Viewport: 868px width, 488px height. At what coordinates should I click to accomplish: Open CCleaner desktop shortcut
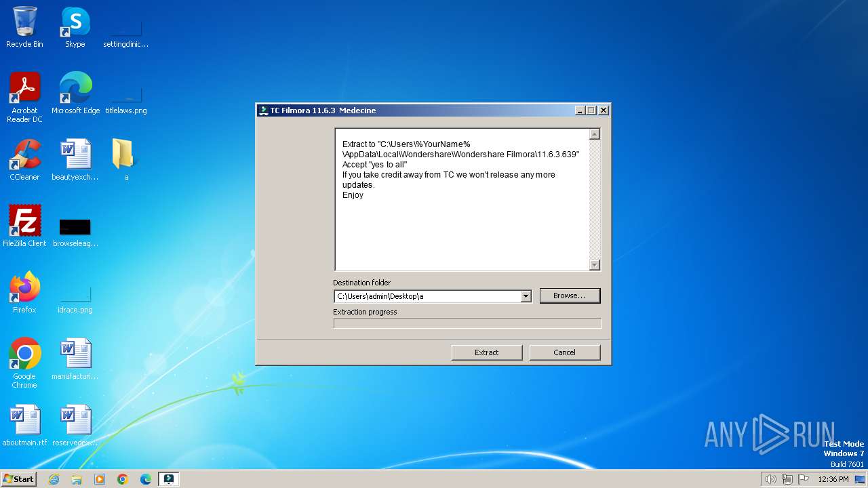coord(24,159)
